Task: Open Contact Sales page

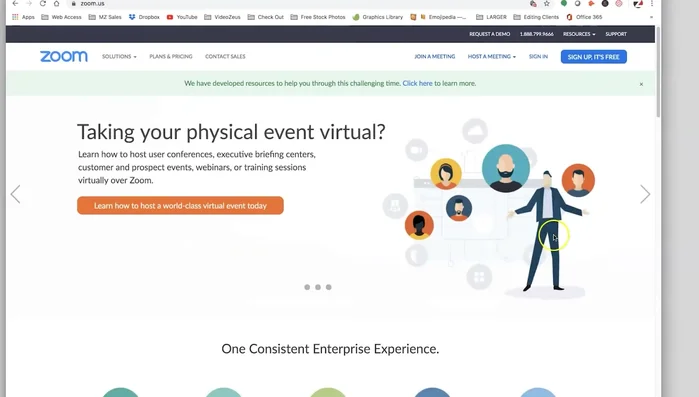Action: (x=225, y=57)
